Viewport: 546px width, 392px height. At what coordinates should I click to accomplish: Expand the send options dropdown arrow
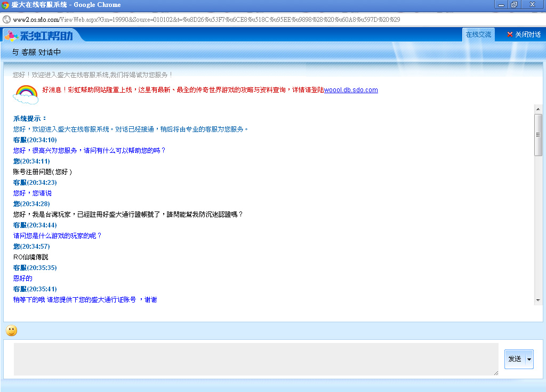pos(529,359)
